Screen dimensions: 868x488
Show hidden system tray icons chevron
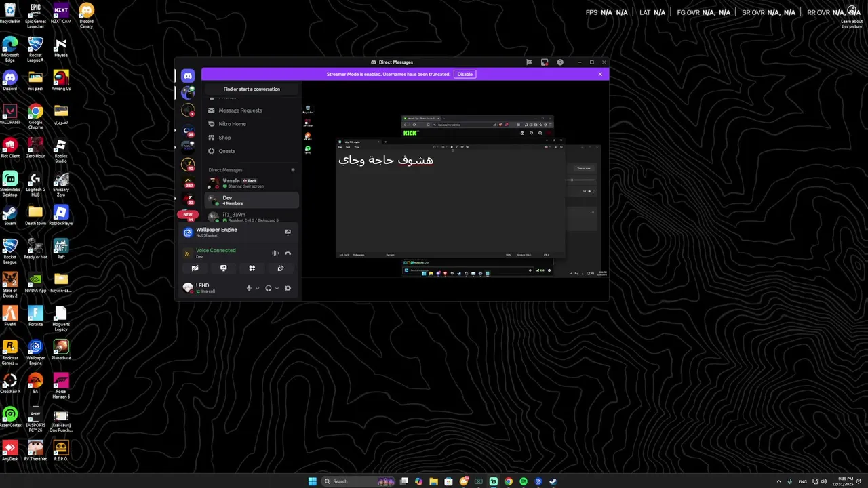778,481
